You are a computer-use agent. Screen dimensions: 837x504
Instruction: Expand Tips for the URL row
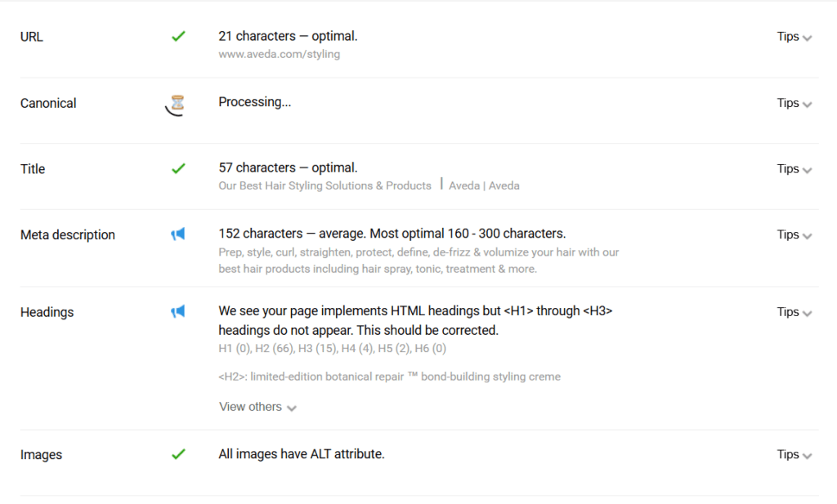794,37
